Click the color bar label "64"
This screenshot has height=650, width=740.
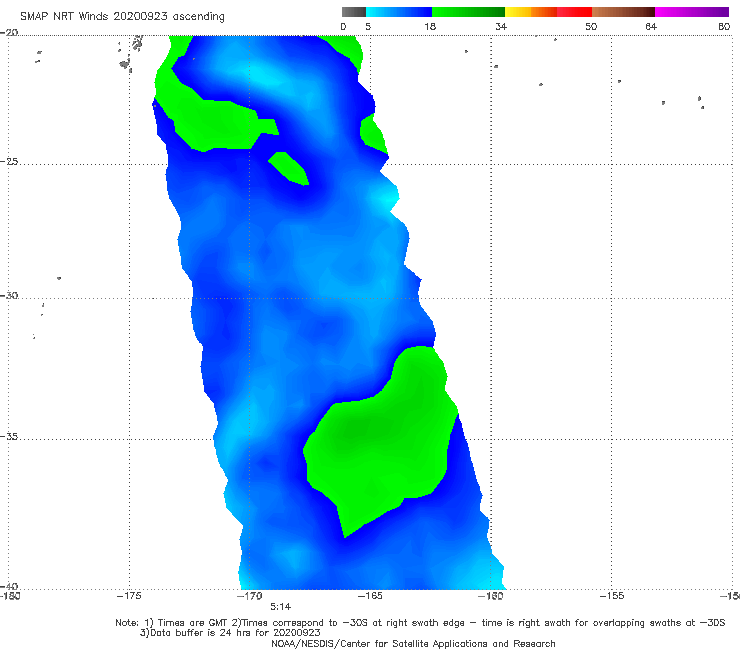[x=651, y=27]
